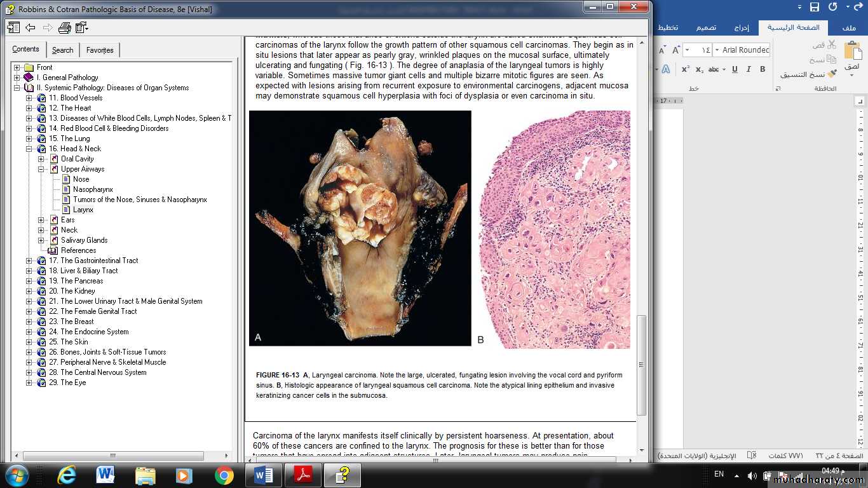Print the current help topic
Screen dimensions: 868x488
64,27
